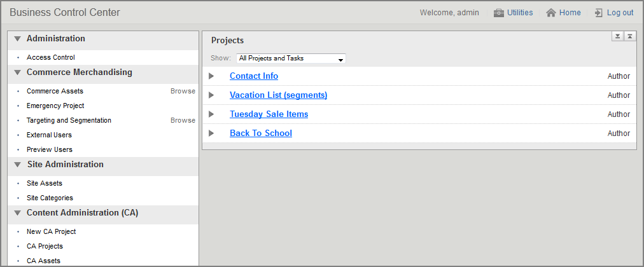644x267 pixels.
Task: Expand the Tuesday Sale Items project row
Action: [x=211, y=114]
